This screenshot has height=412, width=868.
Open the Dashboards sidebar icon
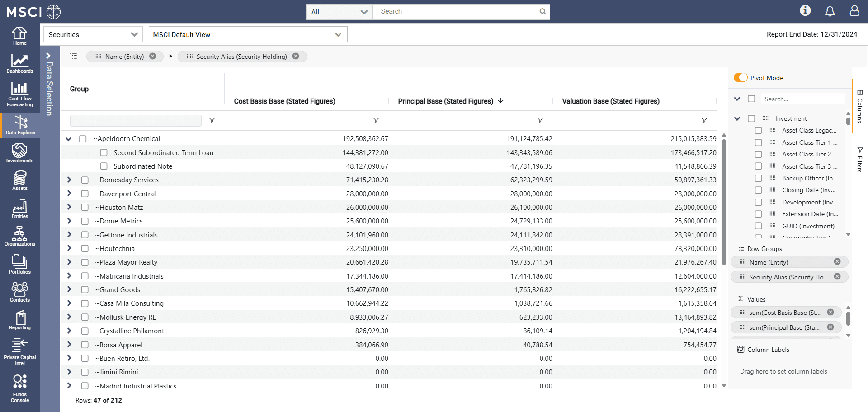[x=19, y=64]
